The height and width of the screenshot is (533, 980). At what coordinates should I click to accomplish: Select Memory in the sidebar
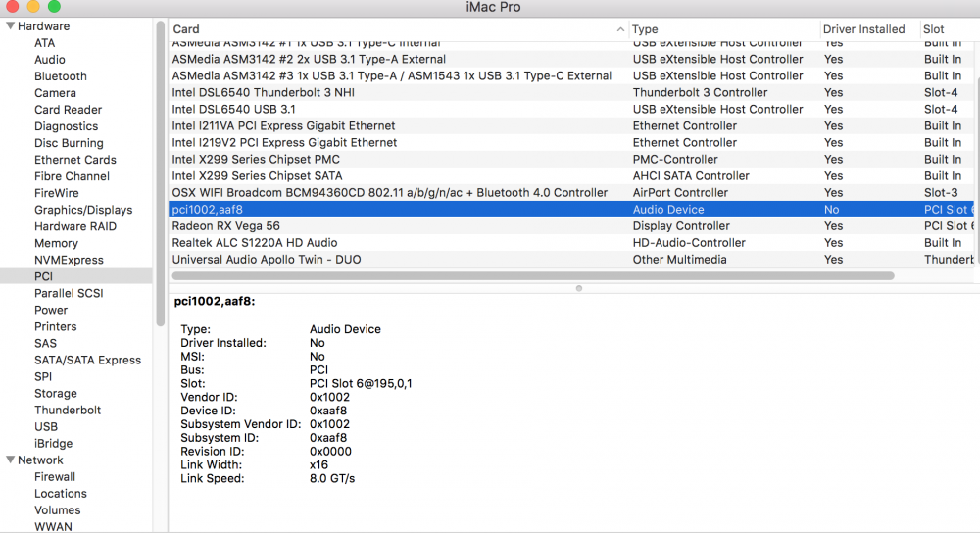pyautogui.click(x=56, y=243)
